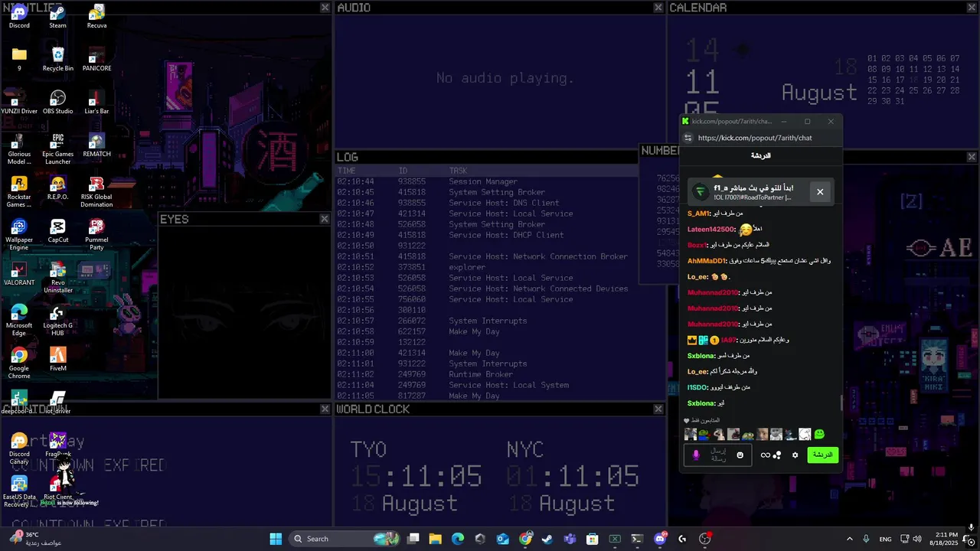Viewport: 980px width, 551px height.
Task: Close the WORLD CLOCK widget panel
Action: pyautogui.click(x=658, y=409)
